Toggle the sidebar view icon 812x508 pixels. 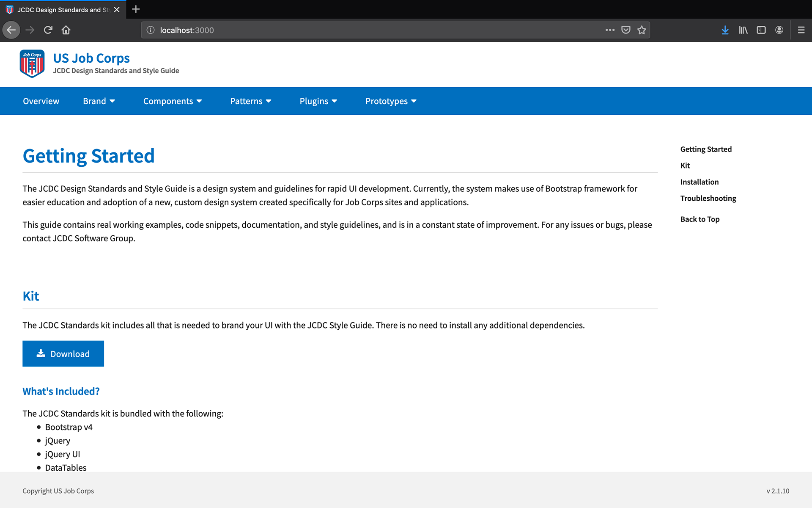[x=761, y=30]
